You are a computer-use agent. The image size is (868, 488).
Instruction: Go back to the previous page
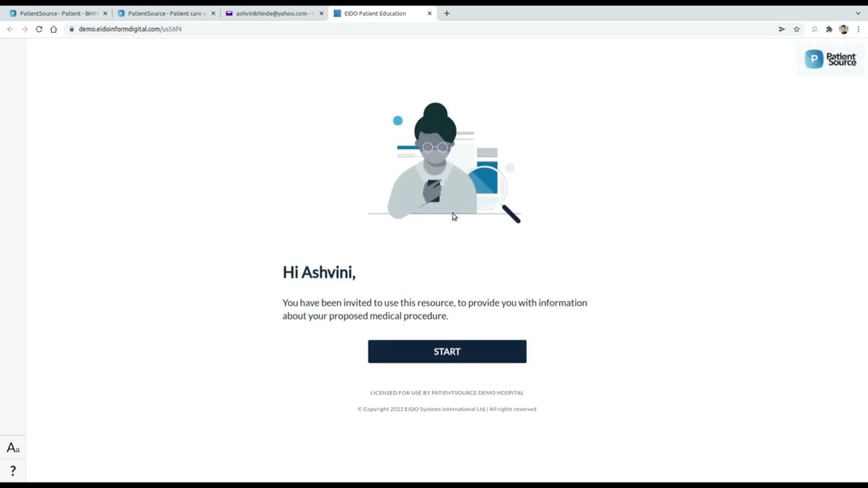pyautogui.click(x=10, y=29)
